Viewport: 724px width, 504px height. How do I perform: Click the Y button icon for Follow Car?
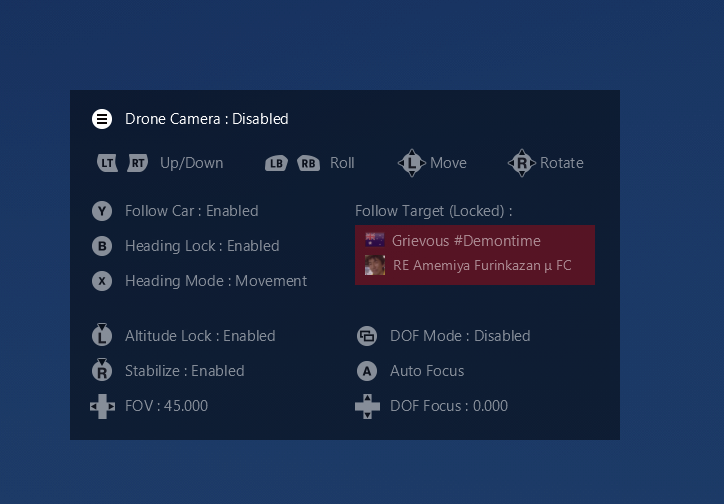point(102,211)
